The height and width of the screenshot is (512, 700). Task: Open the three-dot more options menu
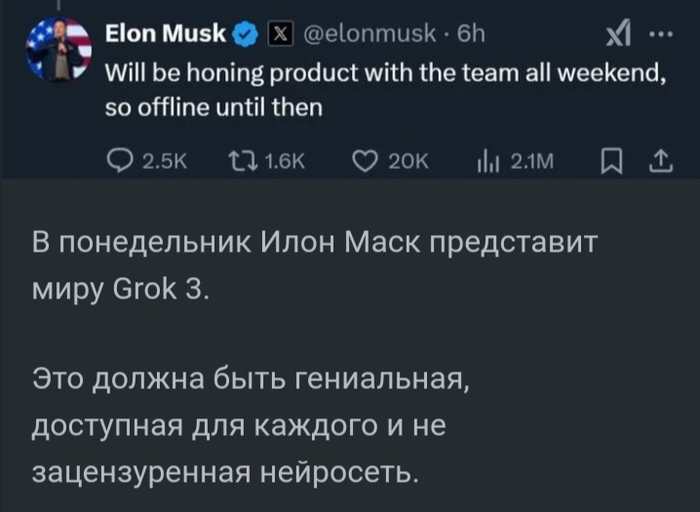point(661,37)
